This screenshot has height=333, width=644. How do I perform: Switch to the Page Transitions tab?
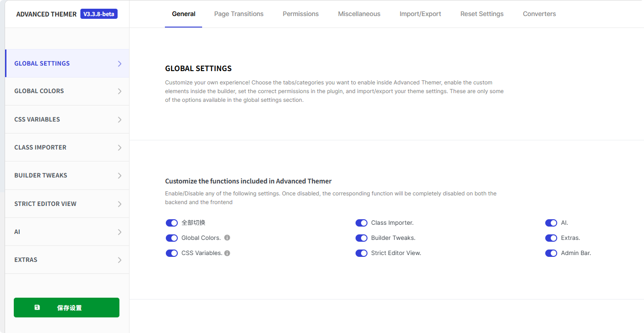click(x=239, y=14)
